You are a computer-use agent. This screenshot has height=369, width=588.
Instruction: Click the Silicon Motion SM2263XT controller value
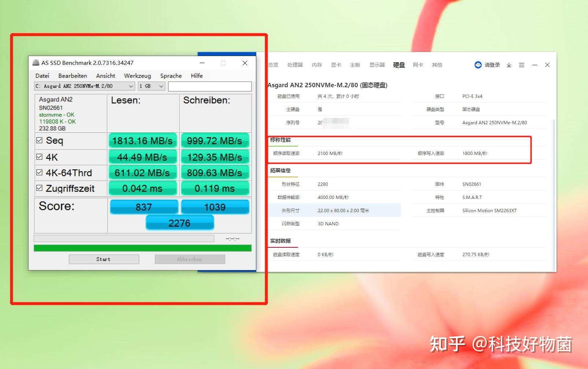tap(490, 210)
